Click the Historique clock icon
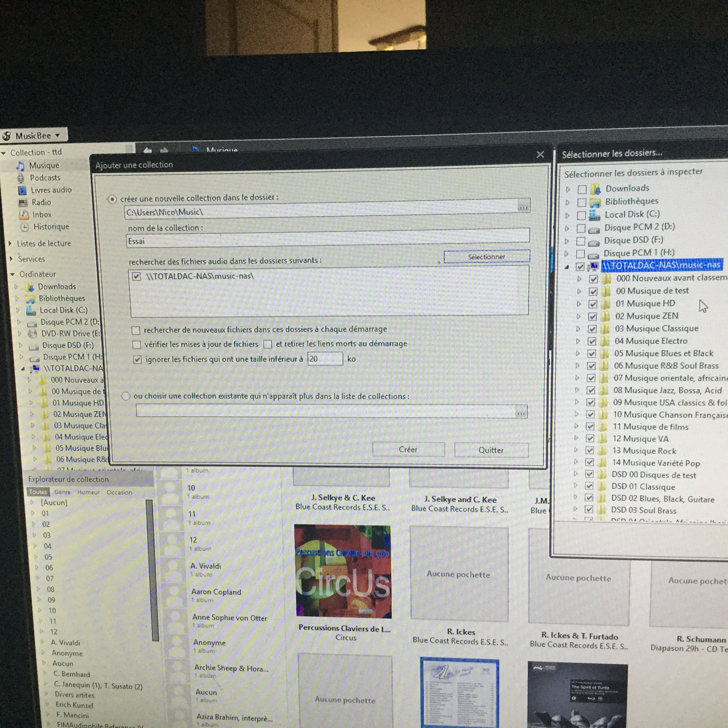Screen dimensions: 728x728 click(24, 227)
